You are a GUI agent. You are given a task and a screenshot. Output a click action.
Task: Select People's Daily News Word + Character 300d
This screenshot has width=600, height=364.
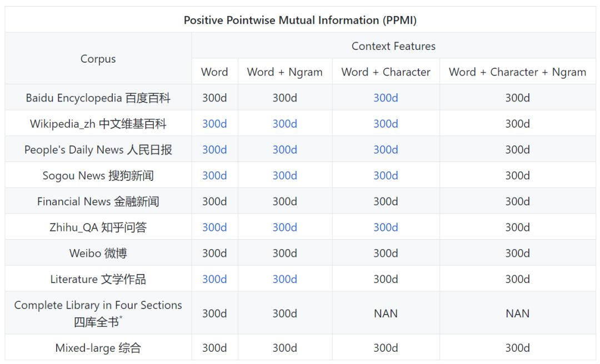click(x=386, y=150)
